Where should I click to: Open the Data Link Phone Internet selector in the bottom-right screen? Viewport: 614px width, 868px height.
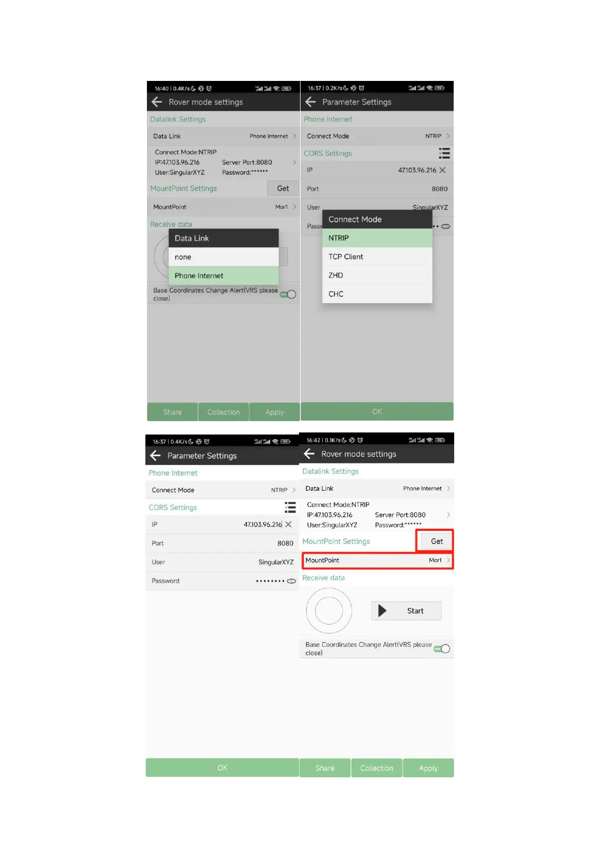pyautogui.click(x=377, y=488)
